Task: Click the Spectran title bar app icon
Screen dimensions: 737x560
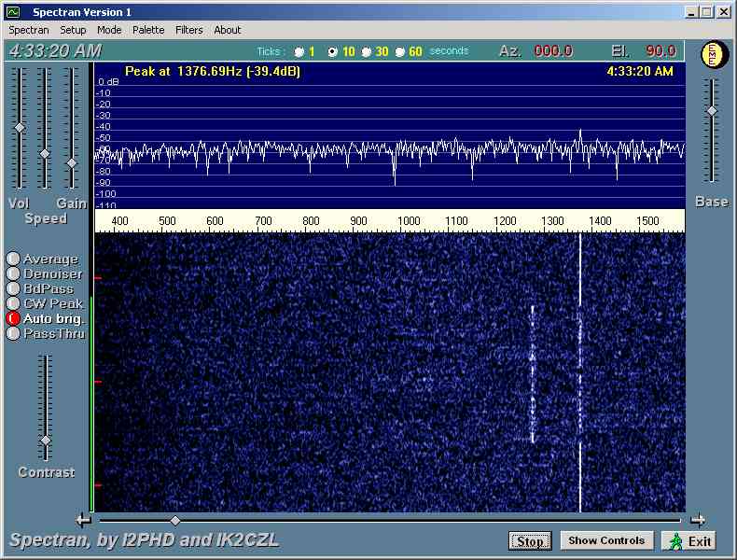Action: click(12, 12)
